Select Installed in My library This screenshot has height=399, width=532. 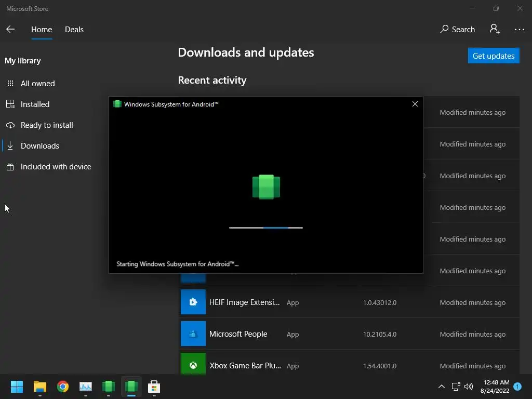coord(35,104)
